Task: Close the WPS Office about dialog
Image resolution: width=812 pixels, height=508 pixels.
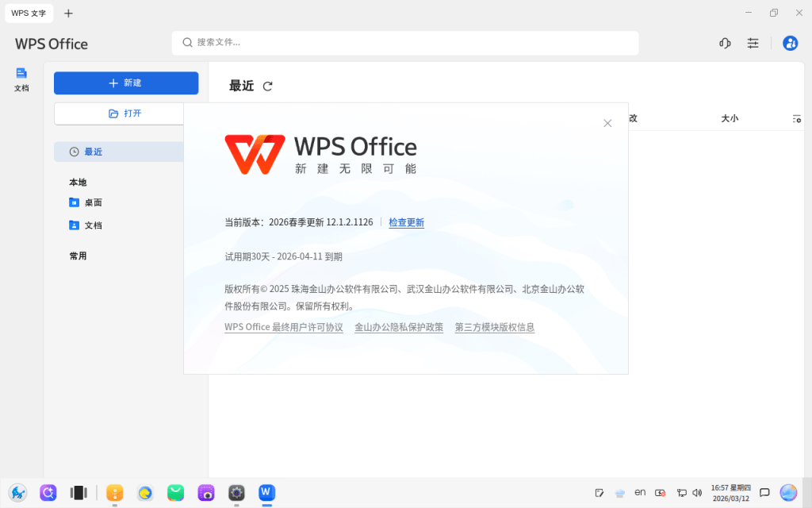Action: (607, 123)
